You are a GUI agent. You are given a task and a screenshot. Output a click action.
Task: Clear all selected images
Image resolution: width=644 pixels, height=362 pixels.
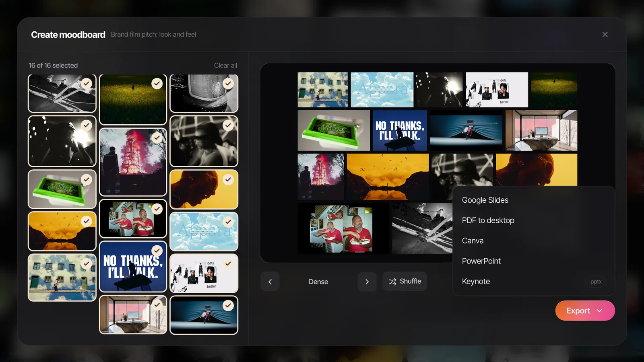(x=225, y=65)
